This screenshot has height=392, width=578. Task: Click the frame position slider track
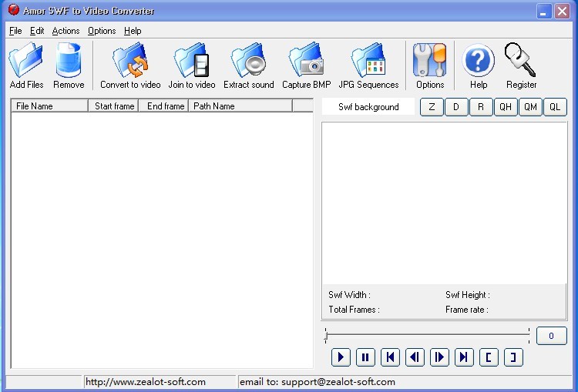tap(427, 334)
